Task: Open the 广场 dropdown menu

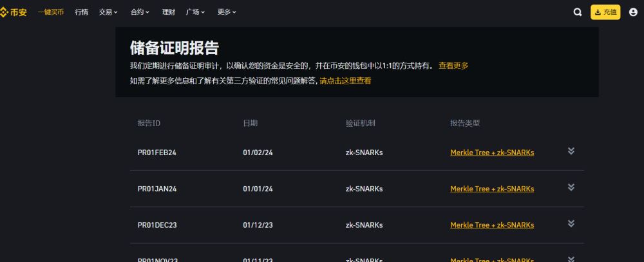Action: (196, 12)
